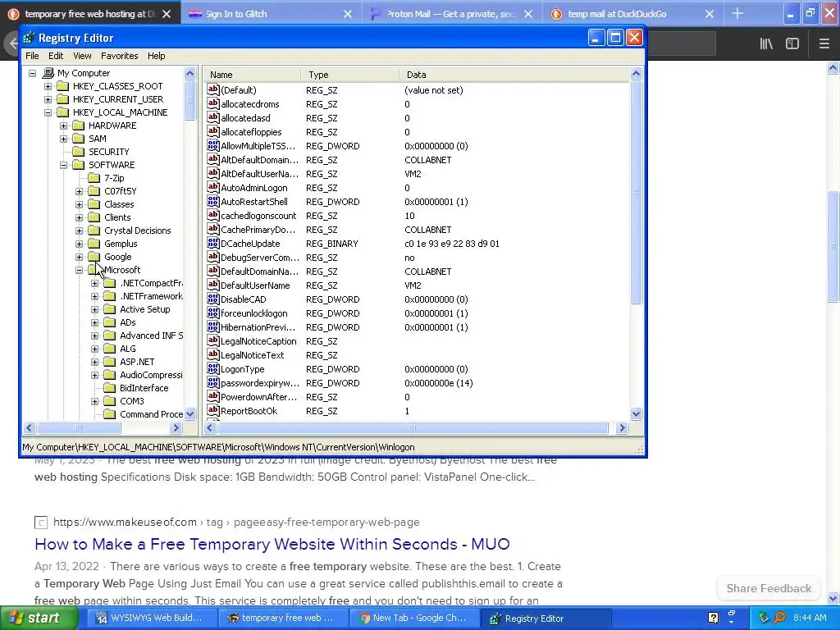This screenshot has height=630, width=840.
Task: Click the Share Feedback button
Action: click(769, 588)
